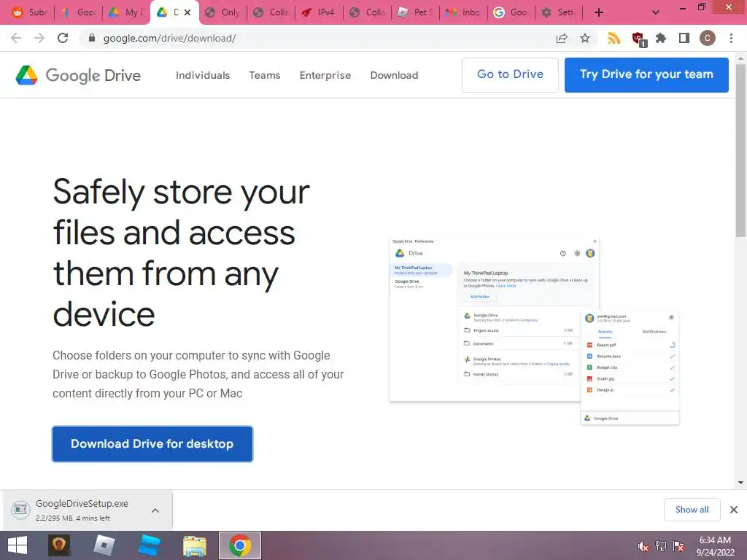
Task: Open the Chrome three-dot menu
Action: coord(731,38)
